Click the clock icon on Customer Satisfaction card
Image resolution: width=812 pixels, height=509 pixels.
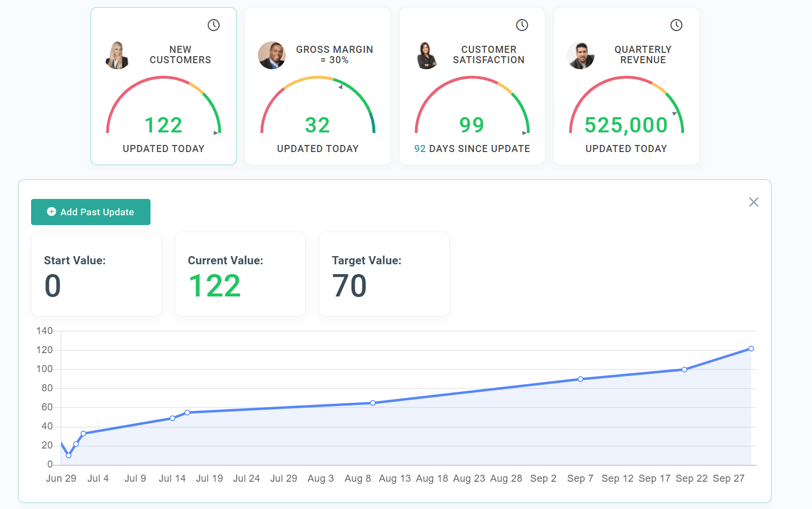[x=522, y=25]
